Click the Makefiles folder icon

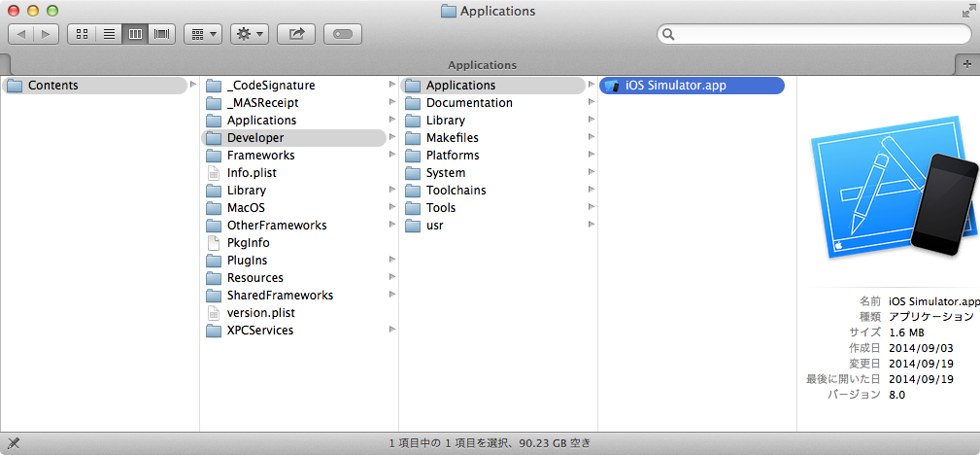tap(413, 138)
